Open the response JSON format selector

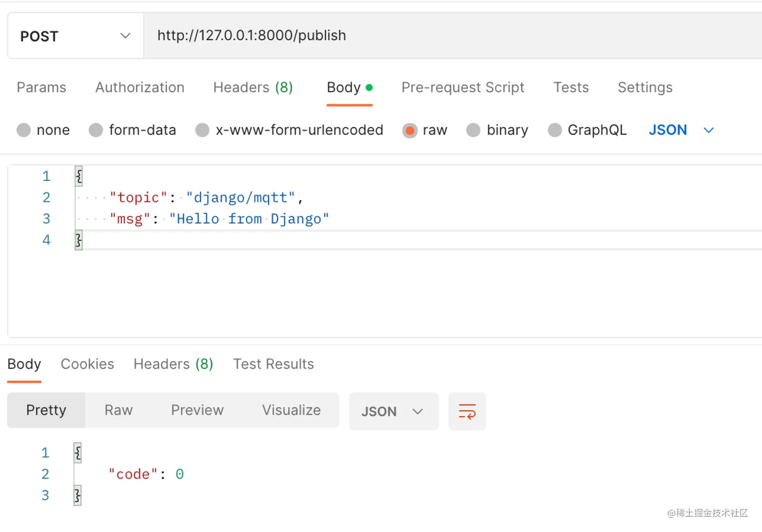click(x=393, y=412)
